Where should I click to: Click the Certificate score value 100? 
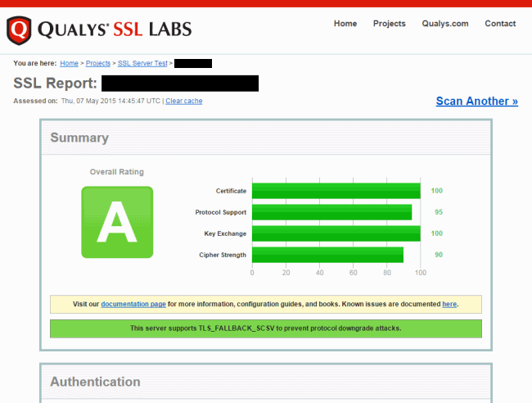(437, 191)
